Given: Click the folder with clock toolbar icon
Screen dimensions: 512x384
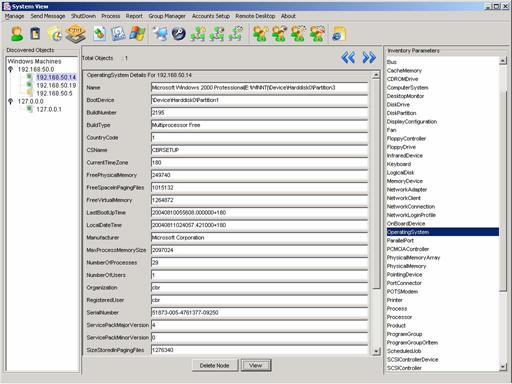Looking at the screenshot, I should [55, 34].
